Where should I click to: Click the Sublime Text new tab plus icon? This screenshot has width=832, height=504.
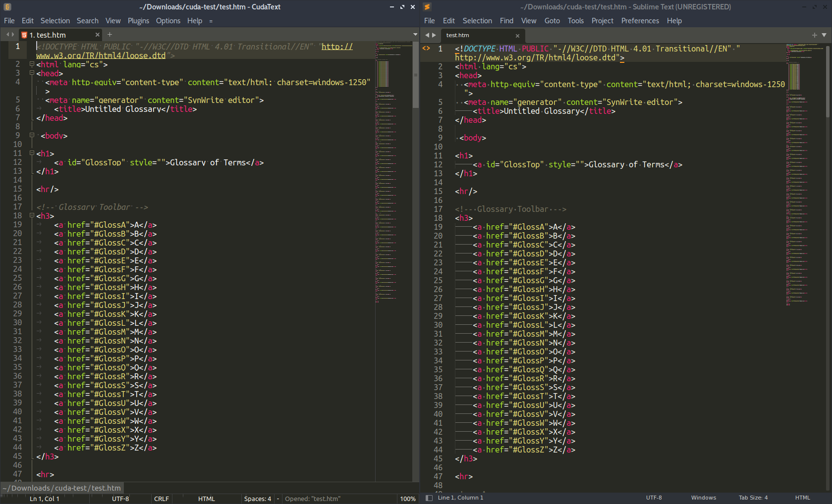click(x=814, y=35)
